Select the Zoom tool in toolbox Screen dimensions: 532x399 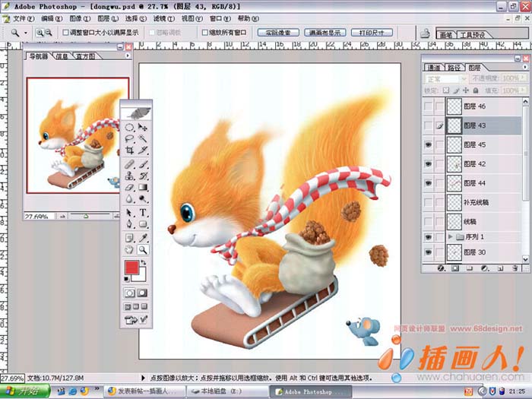click(143, 250)
